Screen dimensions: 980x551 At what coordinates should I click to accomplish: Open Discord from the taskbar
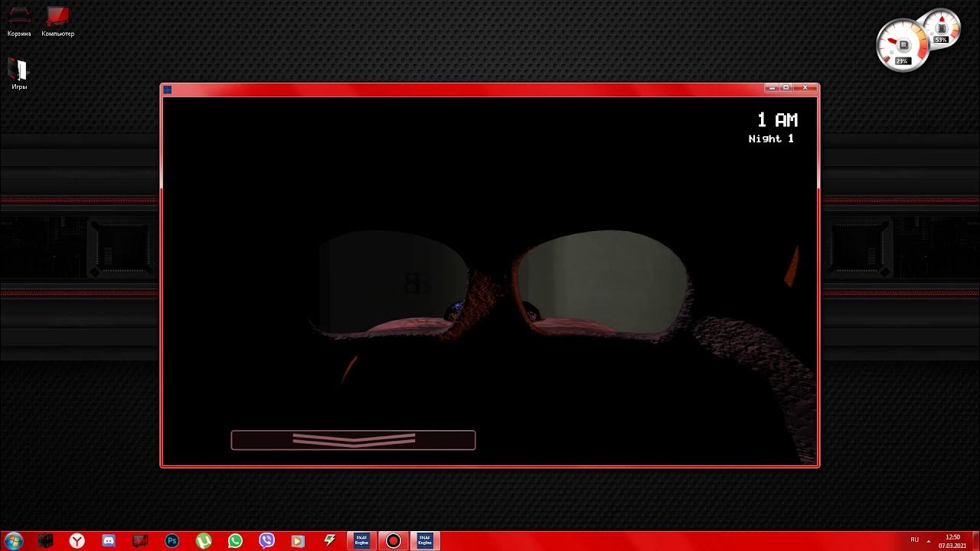(109, 541)
